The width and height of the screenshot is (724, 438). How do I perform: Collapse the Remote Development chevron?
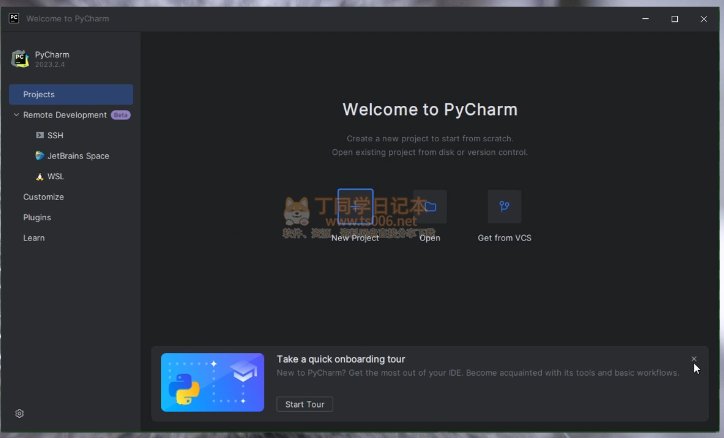point(16,115)
